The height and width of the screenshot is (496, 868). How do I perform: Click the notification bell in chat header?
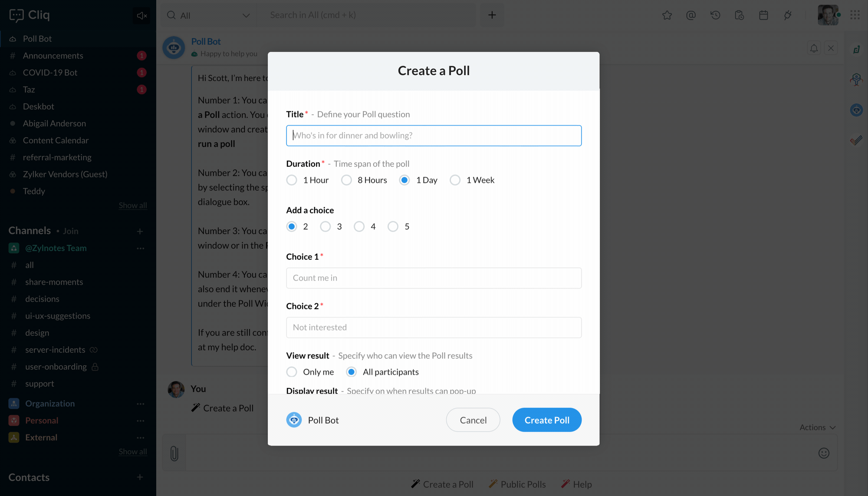pos(814,48)
